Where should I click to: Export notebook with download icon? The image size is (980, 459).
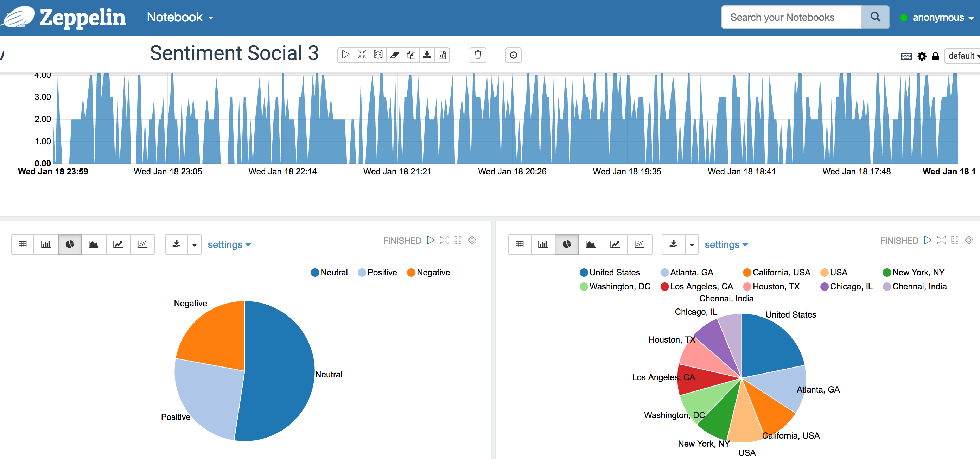tap(427, 55)
